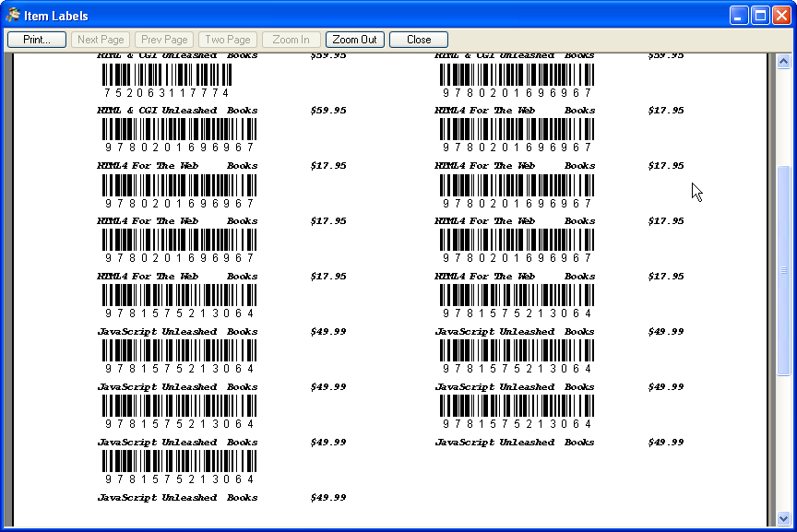The image size is (797, 532).
Task: Click the Print... button
Action: (x=37, y=40)
